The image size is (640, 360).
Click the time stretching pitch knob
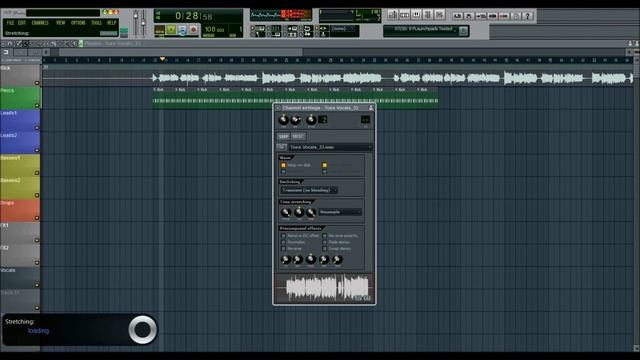[286, 212]
